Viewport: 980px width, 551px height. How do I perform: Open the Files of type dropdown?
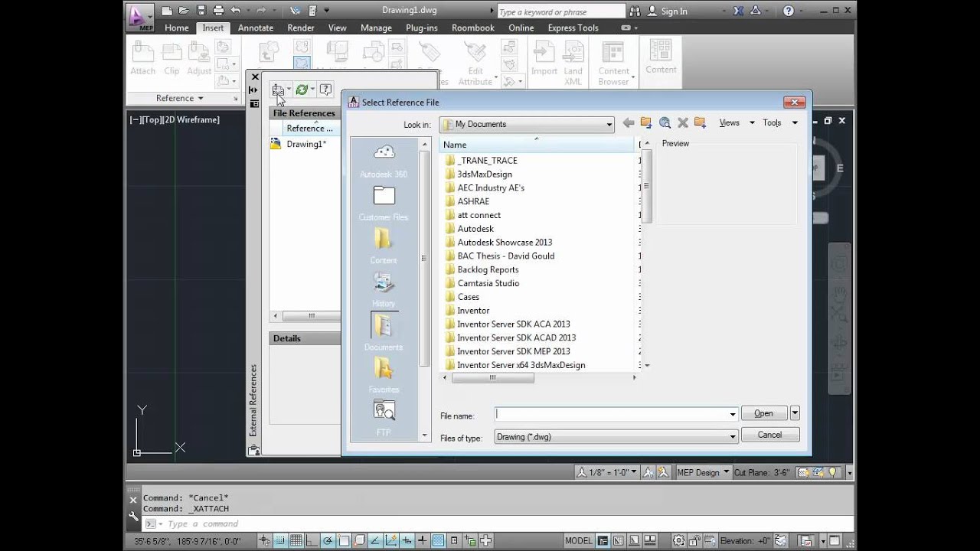point(733,437)
